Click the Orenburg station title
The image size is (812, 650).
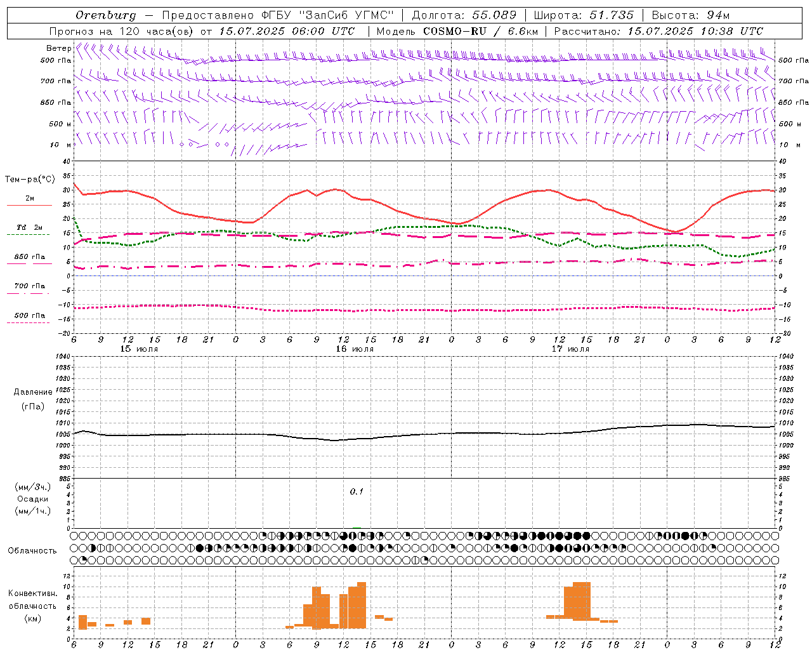105,15
